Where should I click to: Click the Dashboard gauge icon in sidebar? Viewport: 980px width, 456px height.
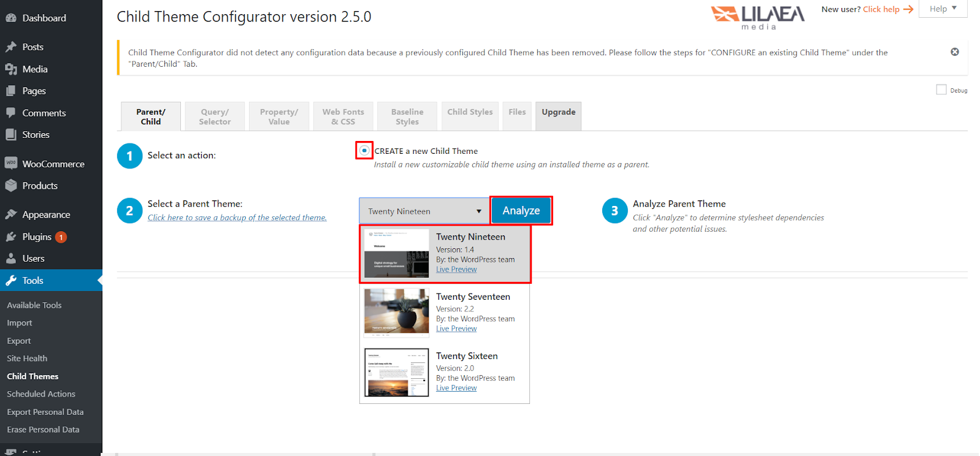(11, 18)
